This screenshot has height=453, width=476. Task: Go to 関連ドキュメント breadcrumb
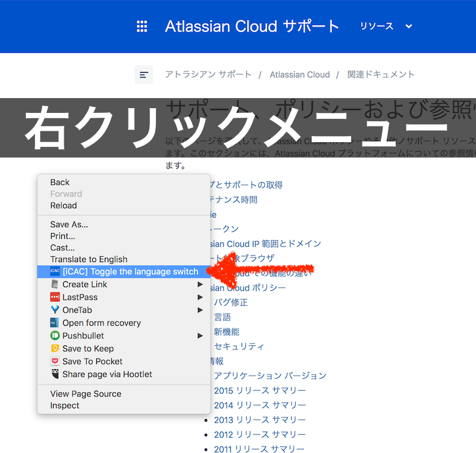pos(381,74)
